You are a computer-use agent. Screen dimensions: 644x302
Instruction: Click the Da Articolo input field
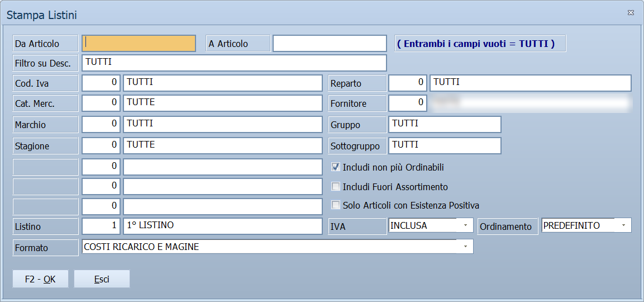tap(139, 43)
